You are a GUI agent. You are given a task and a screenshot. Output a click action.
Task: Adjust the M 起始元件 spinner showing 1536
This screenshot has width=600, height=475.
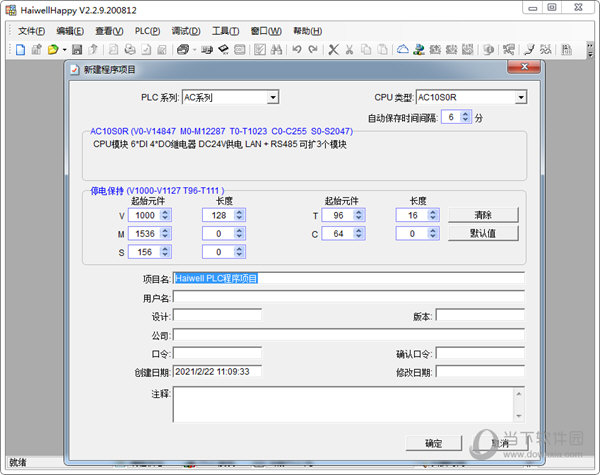[x=165, y=233]
